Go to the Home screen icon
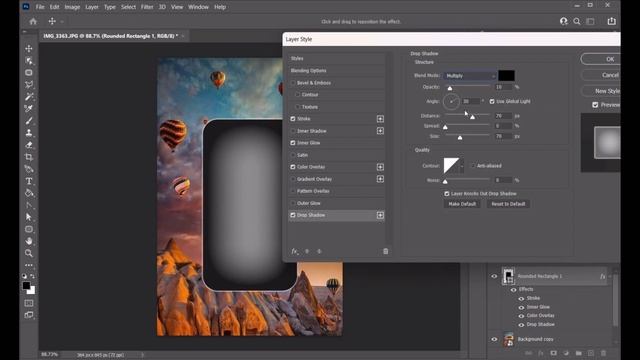The image size is (640, 360). [33, 22]
